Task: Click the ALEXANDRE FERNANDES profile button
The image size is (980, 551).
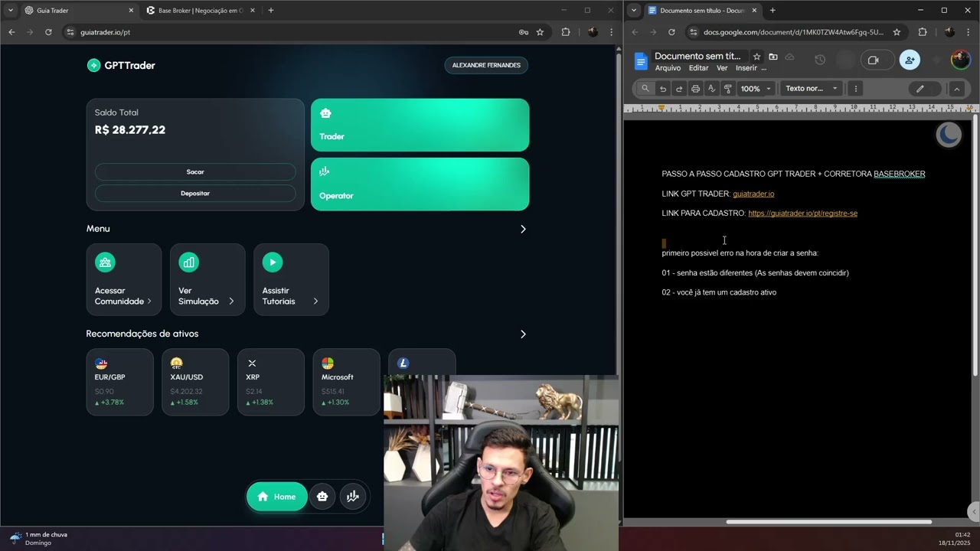Action: coord(486,65)
